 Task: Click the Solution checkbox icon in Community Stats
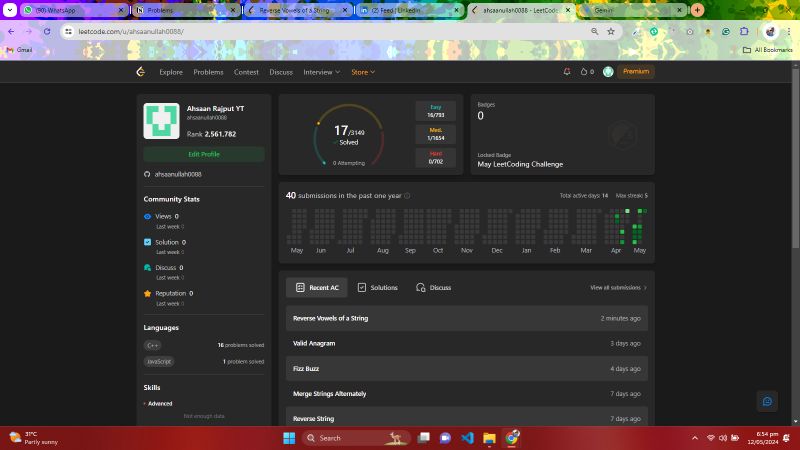(x=147, y=242)
